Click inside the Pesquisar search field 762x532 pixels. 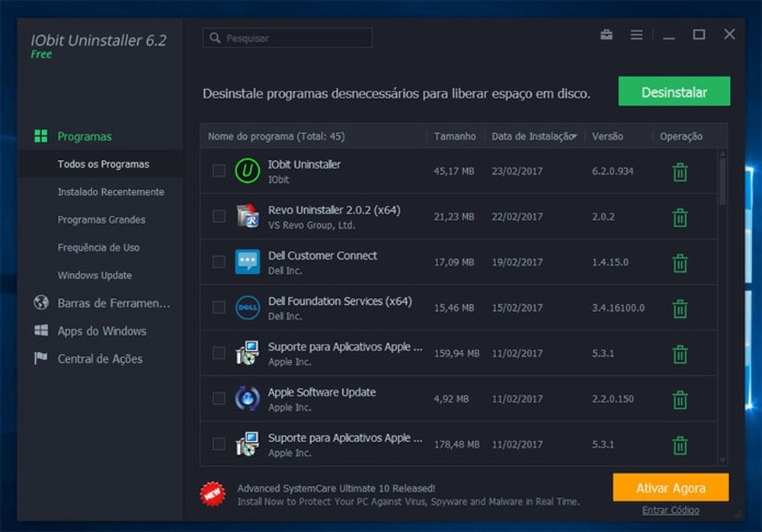pos(297,37)
